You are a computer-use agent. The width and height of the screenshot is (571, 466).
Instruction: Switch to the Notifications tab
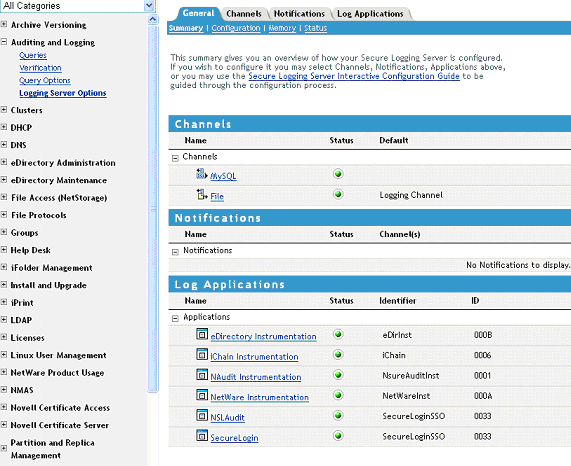coord(299,14)
